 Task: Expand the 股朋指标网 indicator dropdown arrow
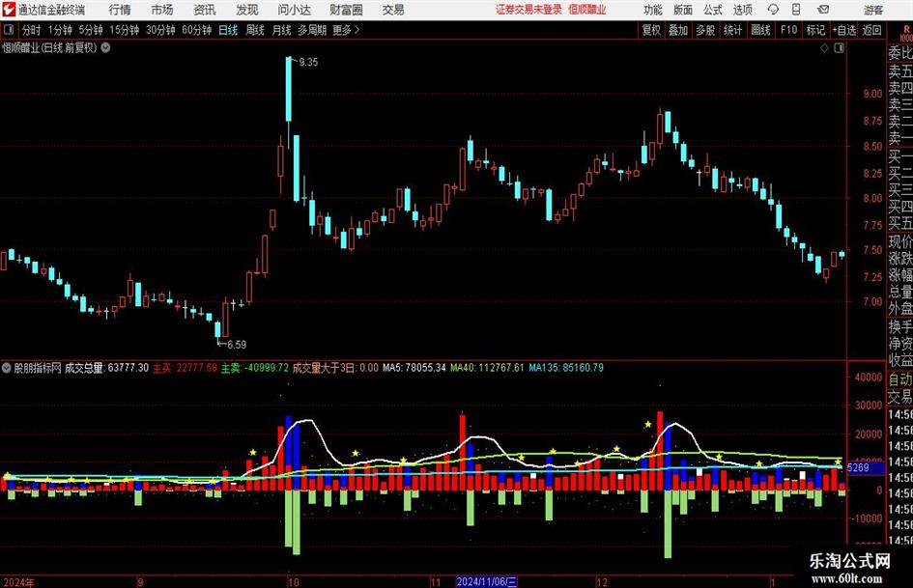[x=7, y=368]
